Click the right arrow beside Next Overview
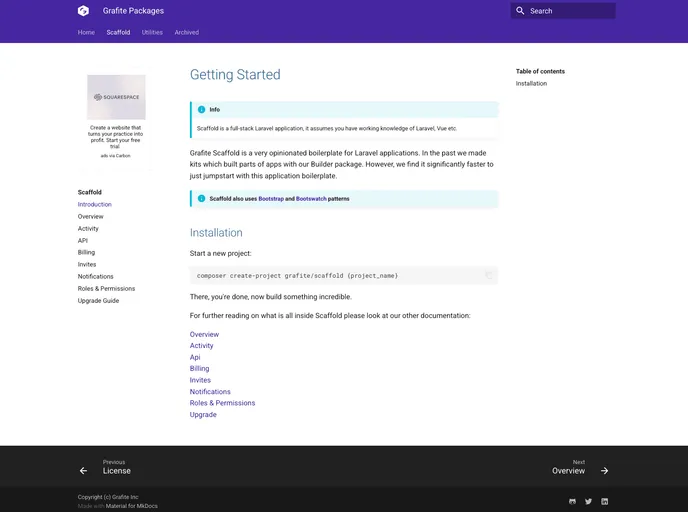The height and width of the screenshot is (512, 688). pyautogui.click(x=605, y=471)
